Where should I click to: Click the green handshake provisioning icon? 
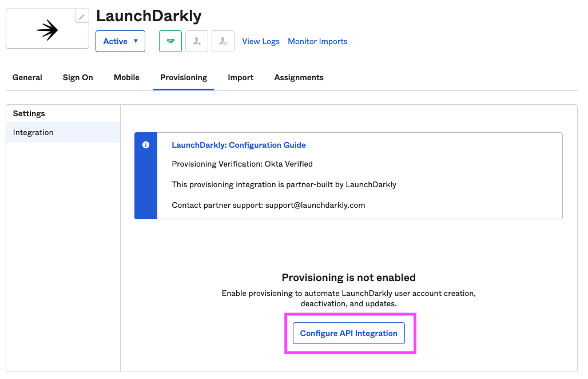tap(170, 41)
